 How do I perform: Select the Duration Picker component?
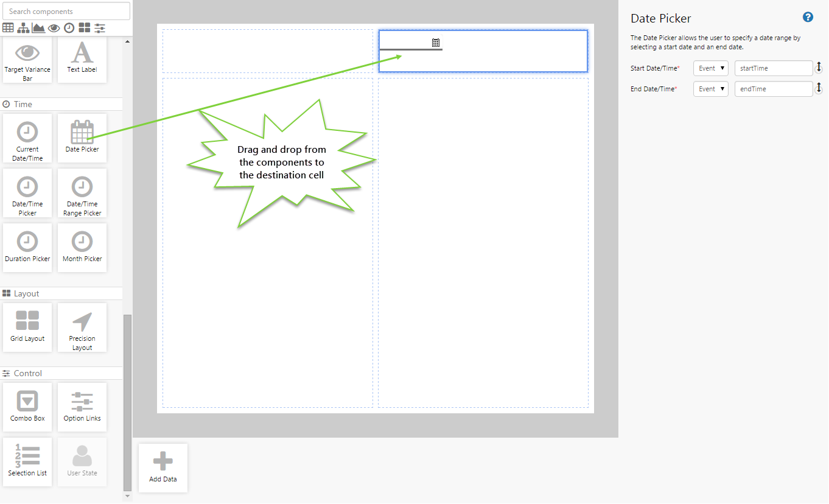(x=27, y=248)
